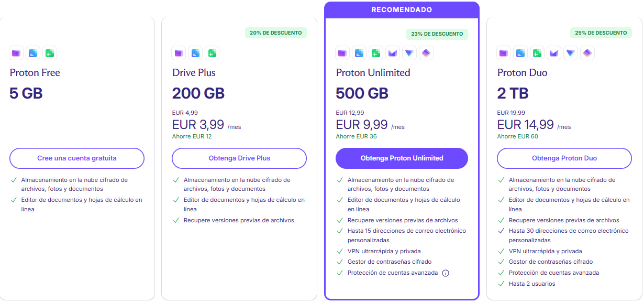The height and width of the screenshot is (302, 644).
Task: Select the Proton VPN triangle icon on Proton Unlimited
Action: 410,53
